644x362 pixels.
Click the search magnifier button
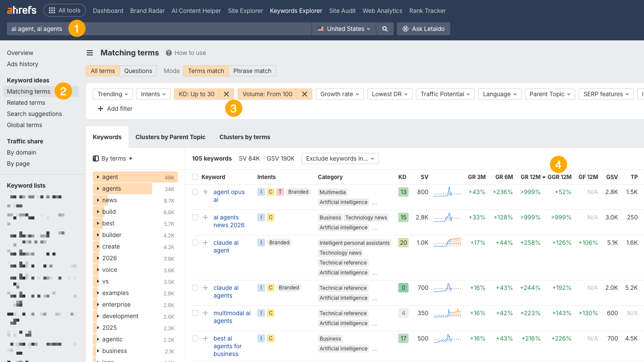[385, 29]
